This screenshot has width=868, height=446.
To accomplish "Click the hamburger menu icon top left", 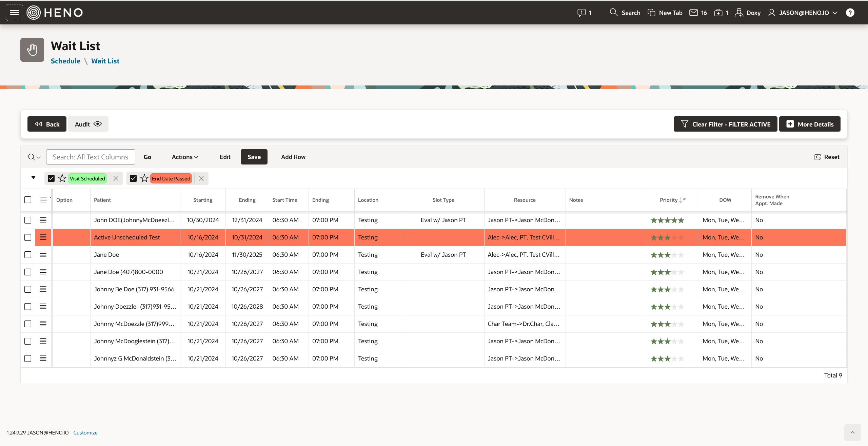I will click(14, 13).
